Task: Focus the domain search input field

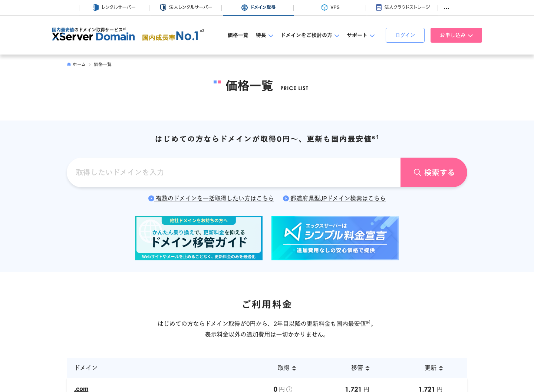Action: [234, 172]
